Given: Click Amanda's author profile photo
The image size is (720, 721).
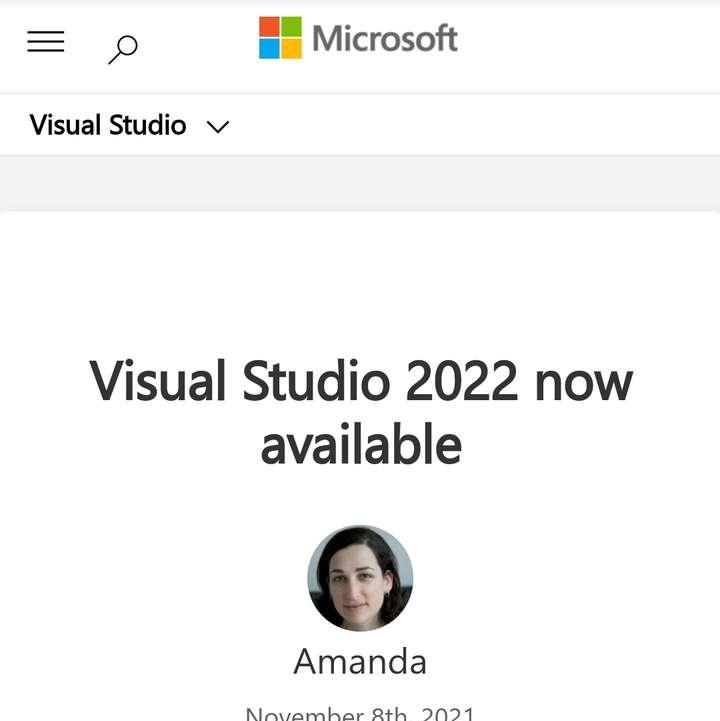Looking at the screenshot, I should (x=360, y=578).
